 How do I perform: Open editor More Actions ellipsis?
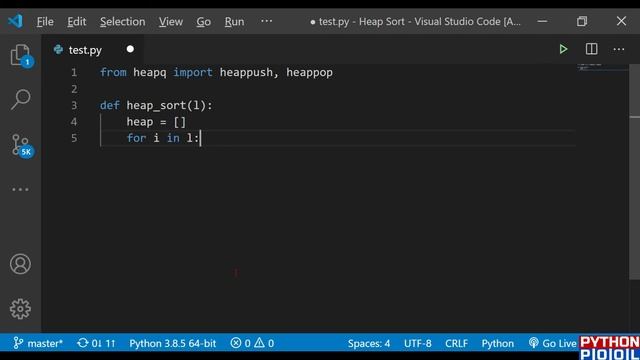tap(619, 49)
